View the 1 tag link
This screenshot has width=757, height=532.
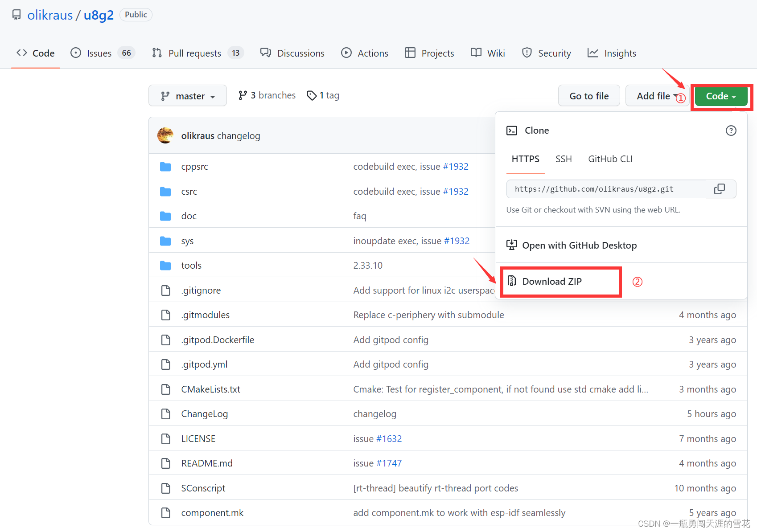pyautogui.click(x=323, y=95)
